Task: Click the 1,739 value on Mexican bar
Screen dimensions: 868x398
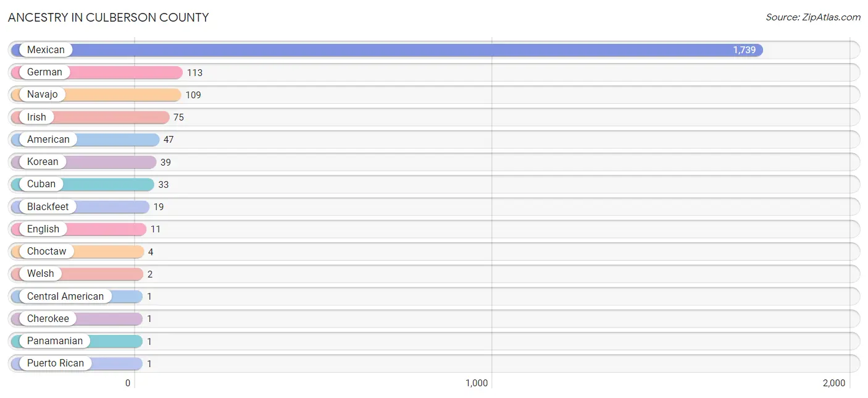Action: click(745, 50)
